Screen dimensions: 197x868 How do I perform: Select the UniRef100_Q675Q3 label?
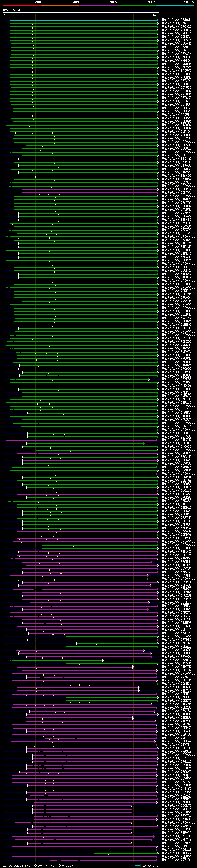177,436
